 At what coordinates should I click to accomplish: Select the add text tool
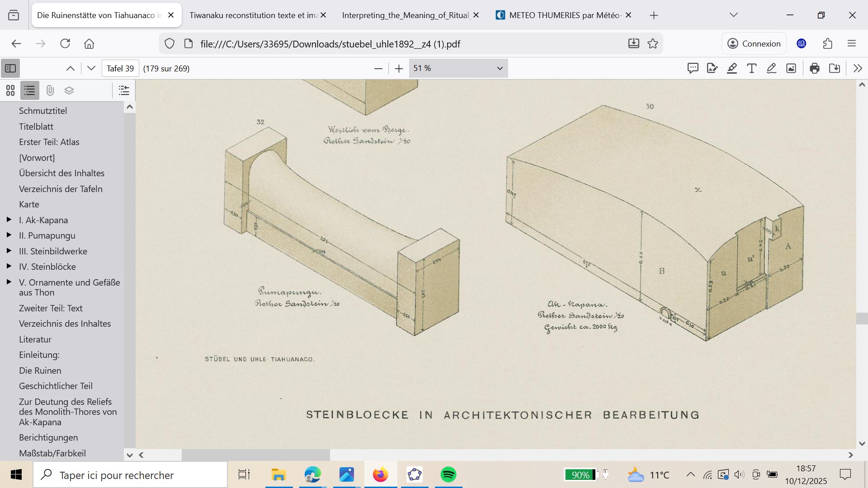pos(752,68)
